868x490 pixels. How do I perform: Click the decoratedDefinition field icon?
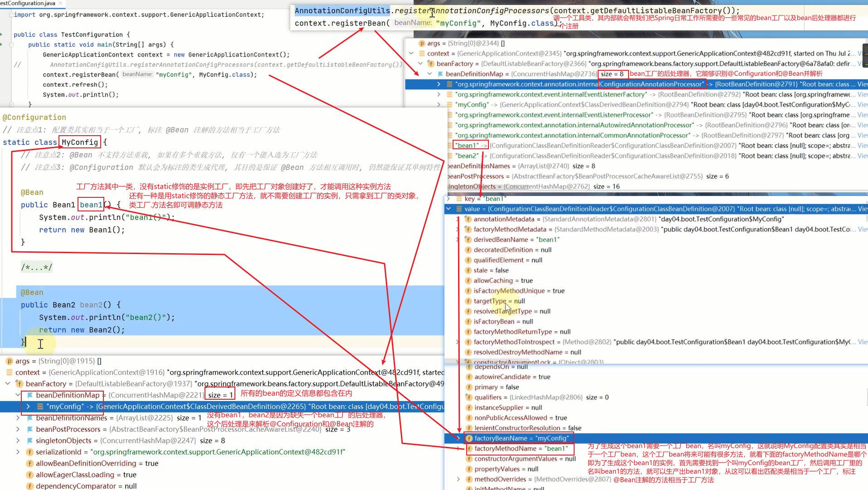click(x=468, y=250)
